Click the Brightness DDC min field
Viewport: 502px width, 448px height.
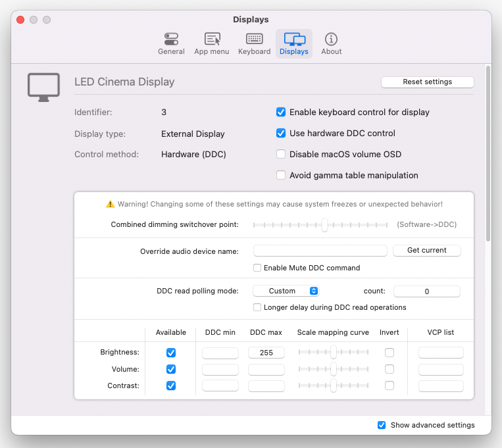coord(220,353)
